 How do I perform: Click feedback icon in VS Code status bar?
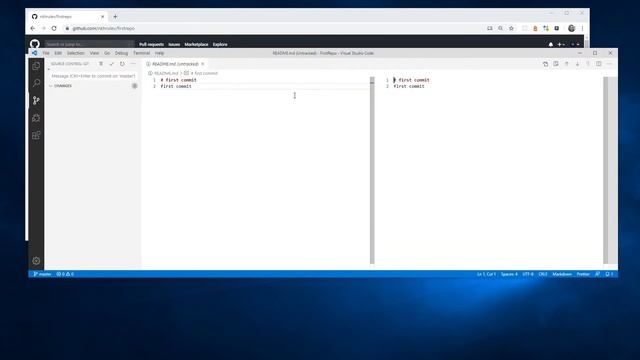[598, 274]
